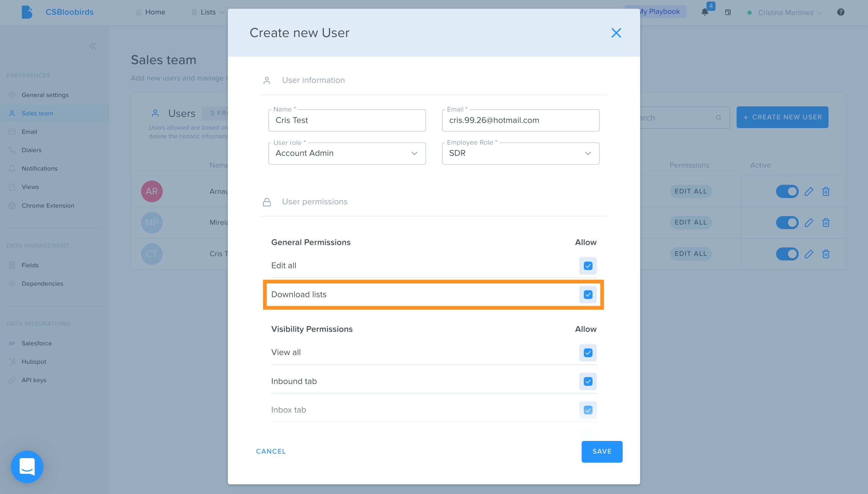The width and height of the screenshot is (868, 494).
Task: Toggle Active switch for Mireia row
Action: (x=787, y=222)
